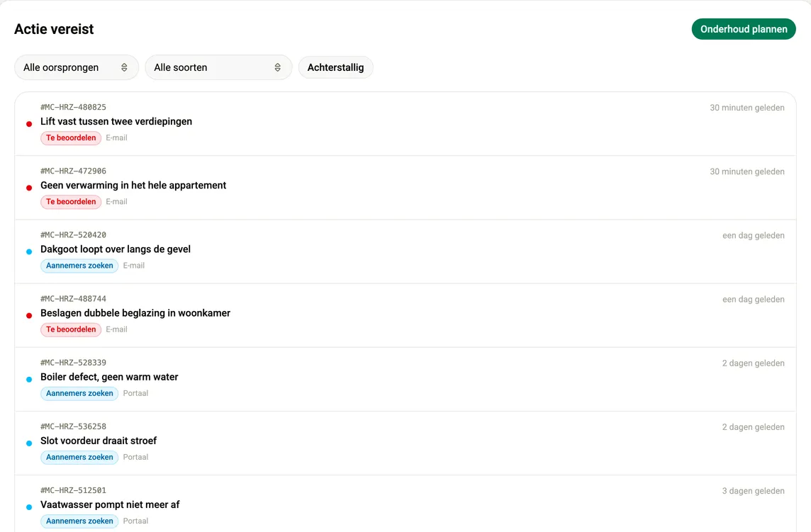Click the blue dot beside Vaatwasser ticket
The height and width of the screenshot is (532, 811).
pos(29,507)
